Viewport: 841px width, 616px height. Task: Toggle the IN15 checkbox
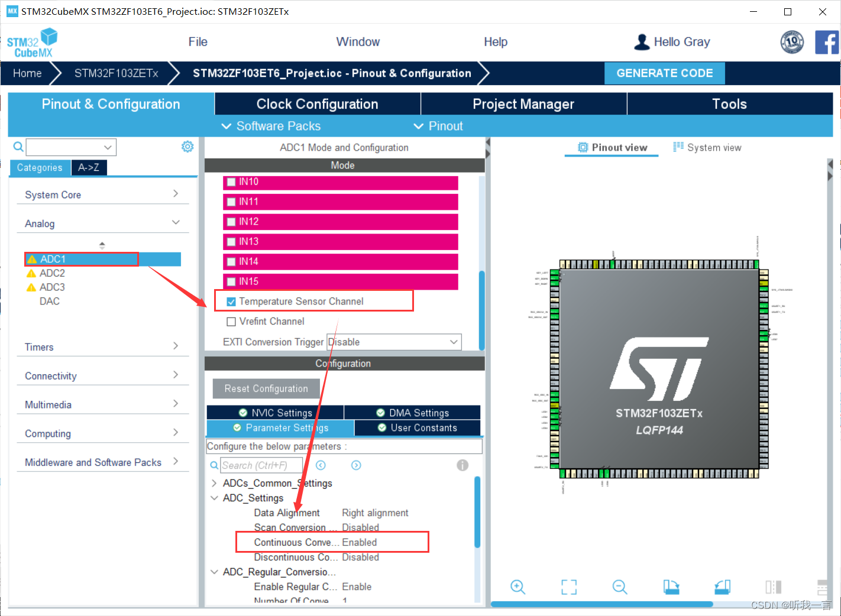click(231, 282)
